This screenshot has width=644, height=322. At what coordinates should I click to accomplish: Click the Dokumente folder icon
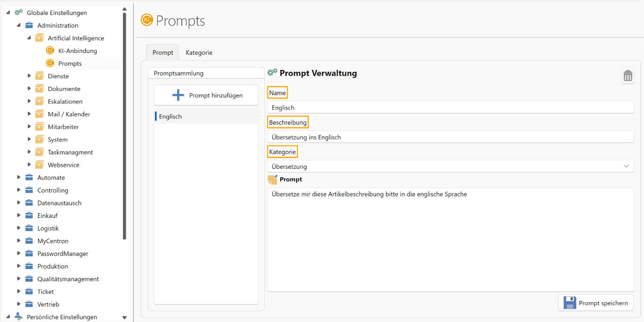click(x=40, y=89)
